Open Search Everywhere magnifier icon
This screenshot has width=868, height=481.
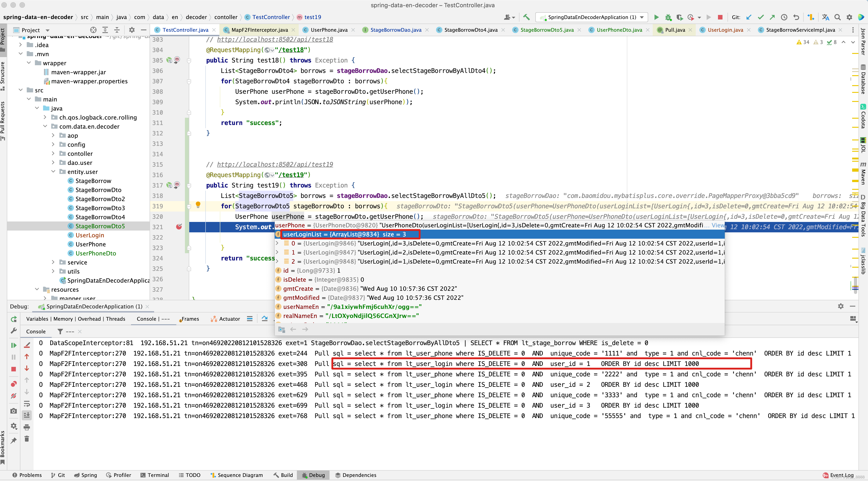837,17
